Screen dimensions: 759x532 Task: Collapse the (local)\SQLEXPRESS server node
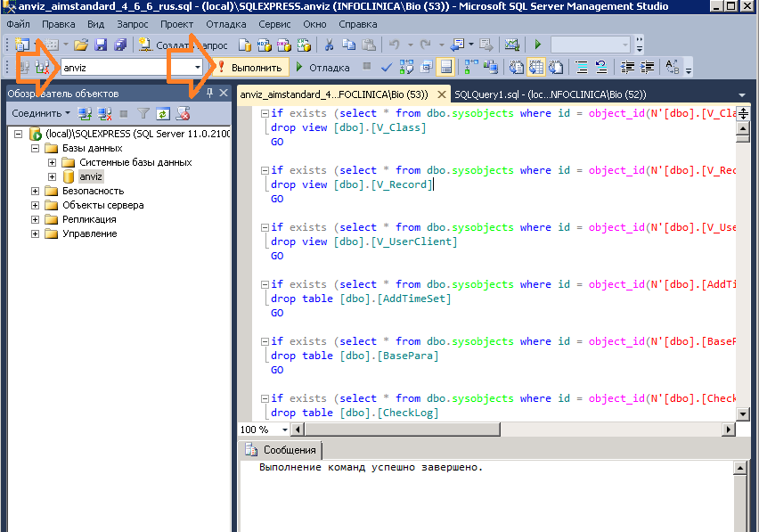pos(19,134)
